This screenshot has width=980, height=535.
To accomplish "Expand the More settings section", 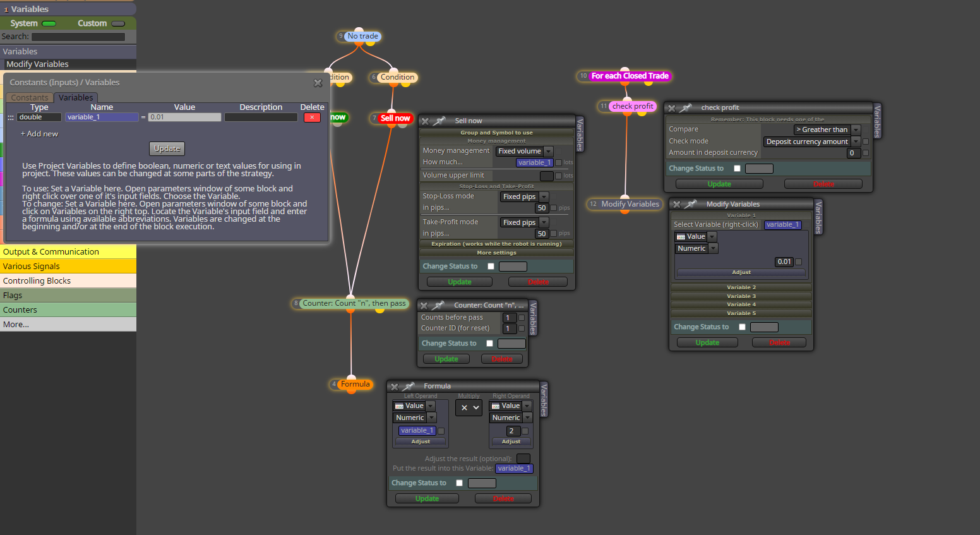I will tap(496, 253).
